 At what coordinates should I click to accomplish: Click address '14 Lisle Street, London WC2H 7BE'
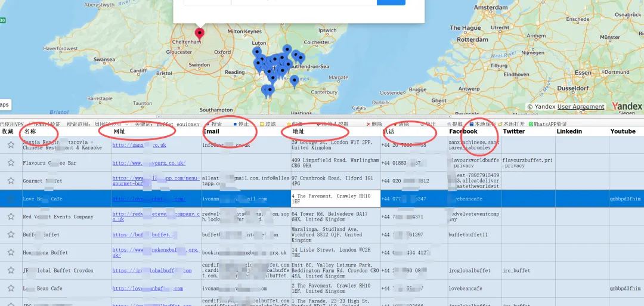tap(336, 252)
